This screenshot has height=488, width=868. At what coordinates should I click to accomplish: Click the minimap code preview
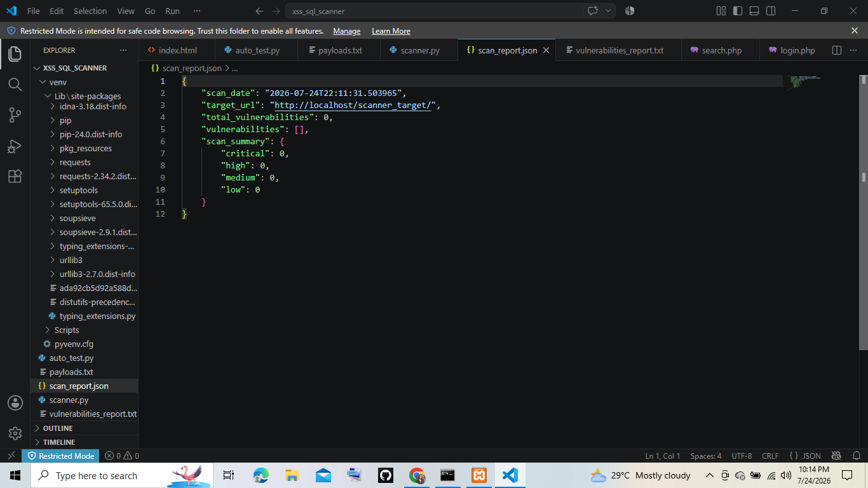[x=804, y=82]
